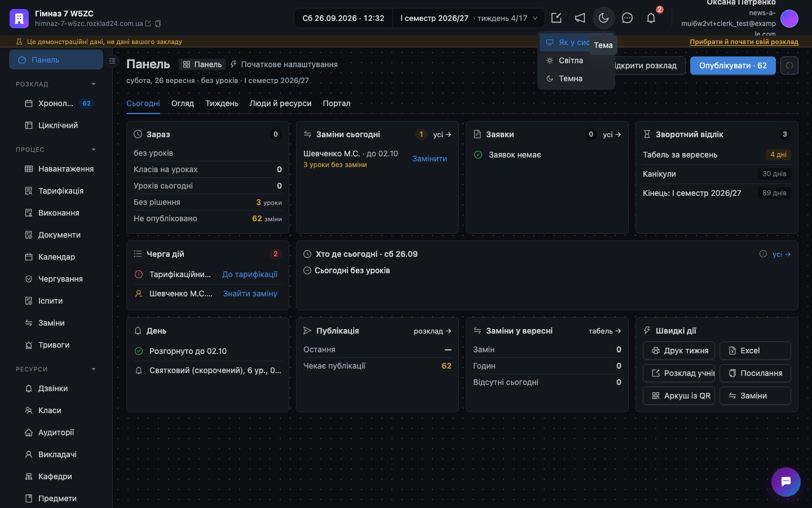Viewport: 812px width, 508px height.
Task: Click the info icon in Хто де сьогодні
Action: (763, 254)
